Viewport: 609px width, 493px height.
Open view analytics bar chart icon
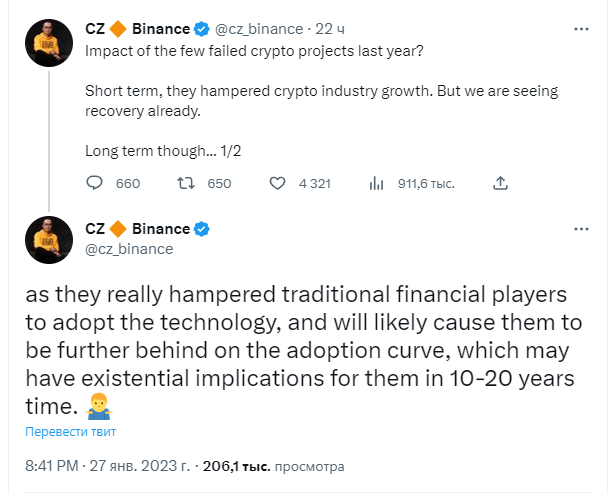(378, 184)
